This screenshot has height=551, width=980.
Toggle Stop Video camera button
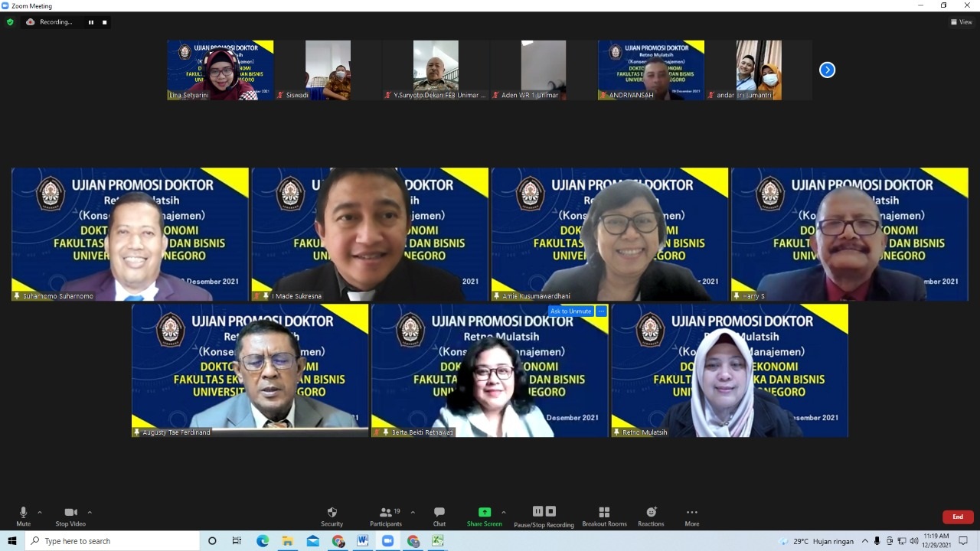tap(70, 516)
